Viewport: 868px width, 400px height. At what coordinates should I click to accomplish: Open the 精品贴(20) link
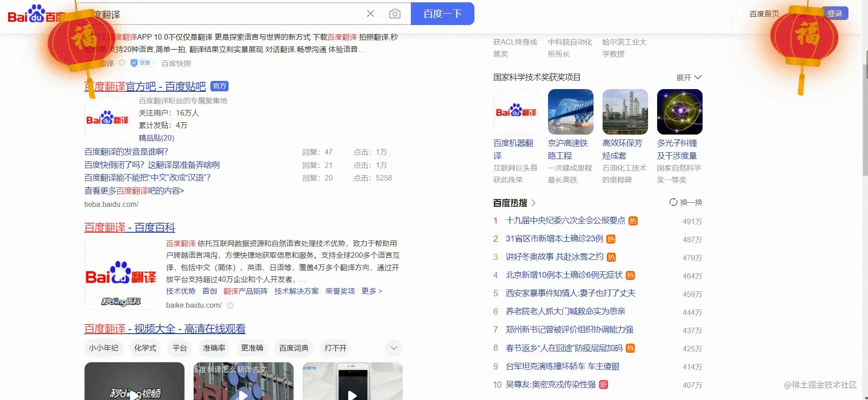(x=156, y=138)
